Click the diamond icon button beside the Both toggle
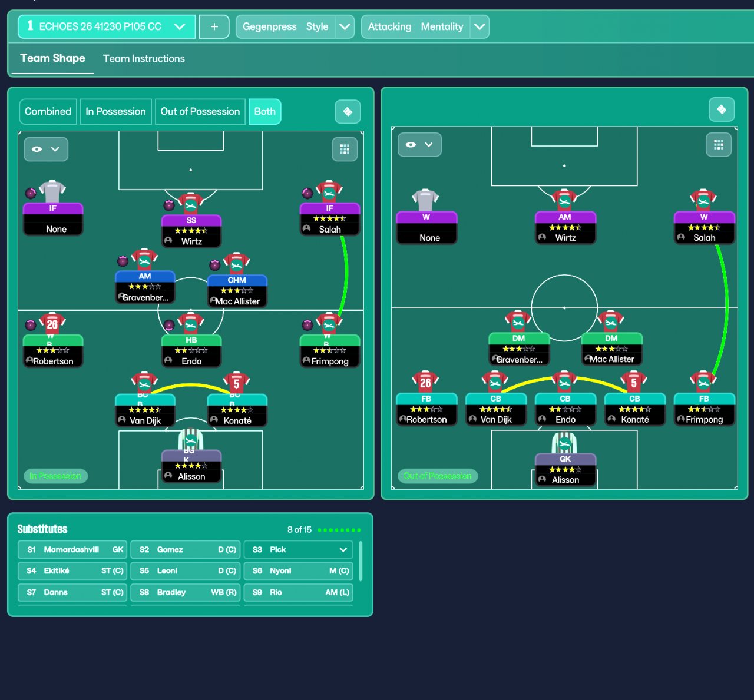 tap(348, 112)
